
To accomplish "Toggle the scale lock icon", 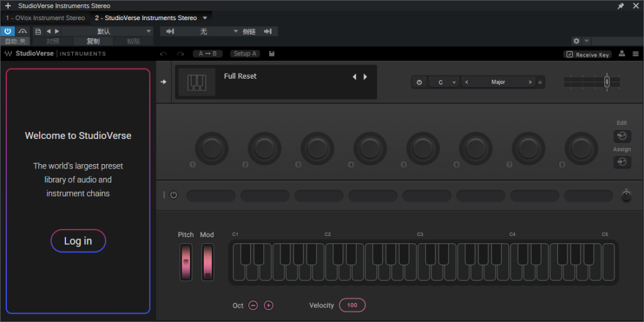I will (x=540, y=82).
